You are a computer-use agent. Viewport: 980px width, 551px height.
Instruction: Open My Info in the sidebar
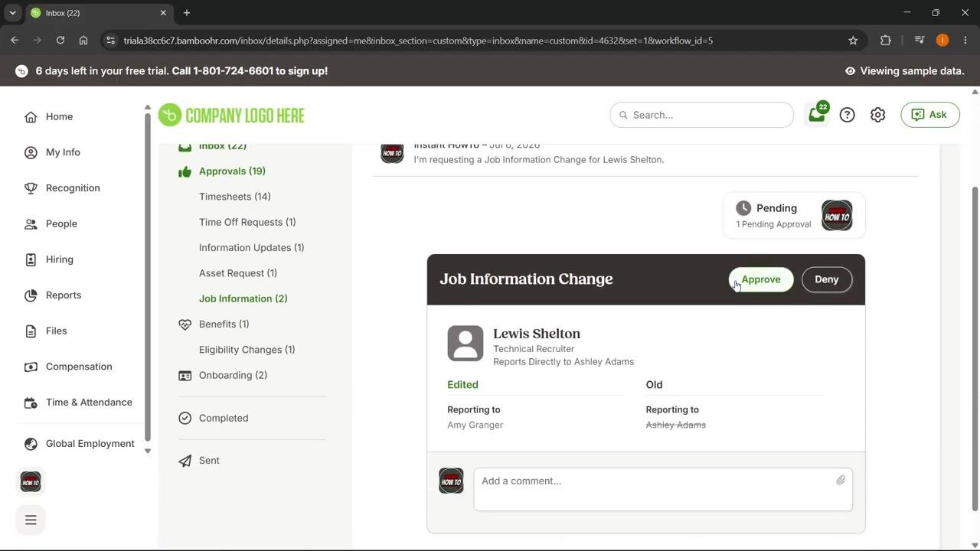tap(63, 152)
